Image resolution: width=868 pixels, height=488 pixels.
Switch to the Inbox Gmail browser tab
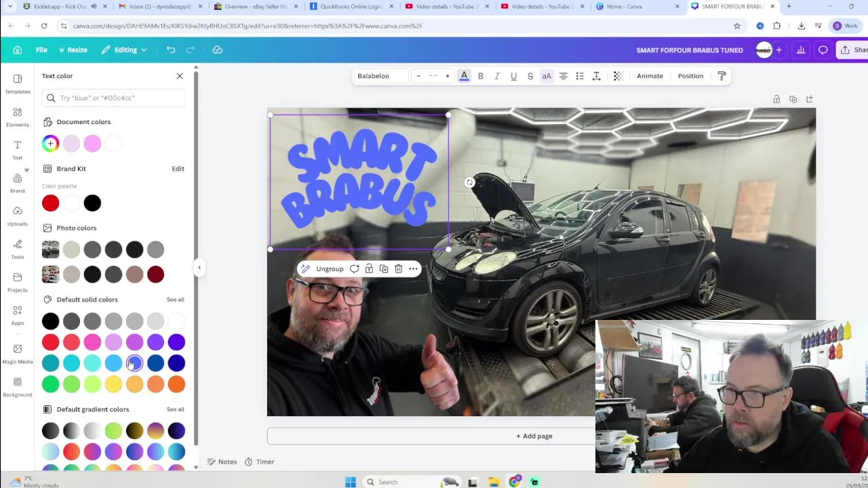[x=161, y=6]
